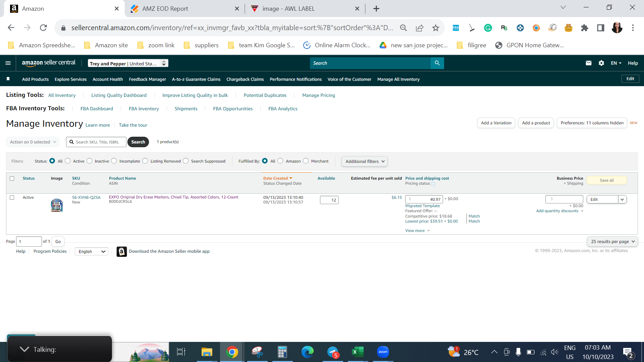
Task: Click the black Search button for SKUs
Action: (138, 142)
